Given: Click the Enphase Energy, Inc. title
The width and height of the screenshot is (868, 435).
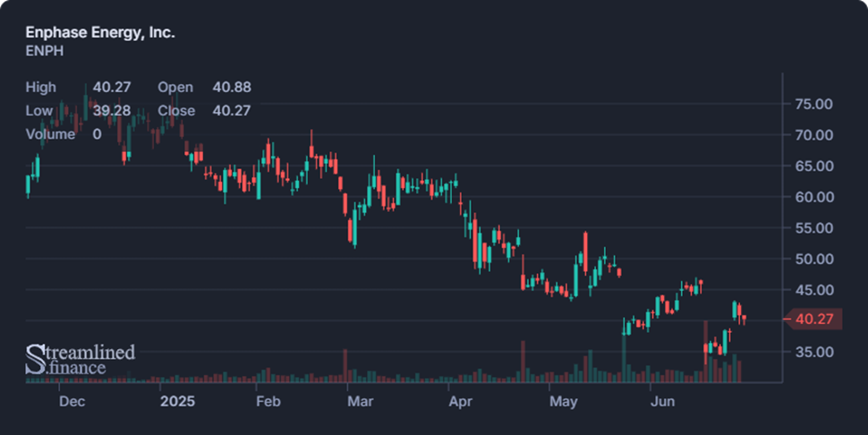Looking at the screenshot, I should [100, 32].
